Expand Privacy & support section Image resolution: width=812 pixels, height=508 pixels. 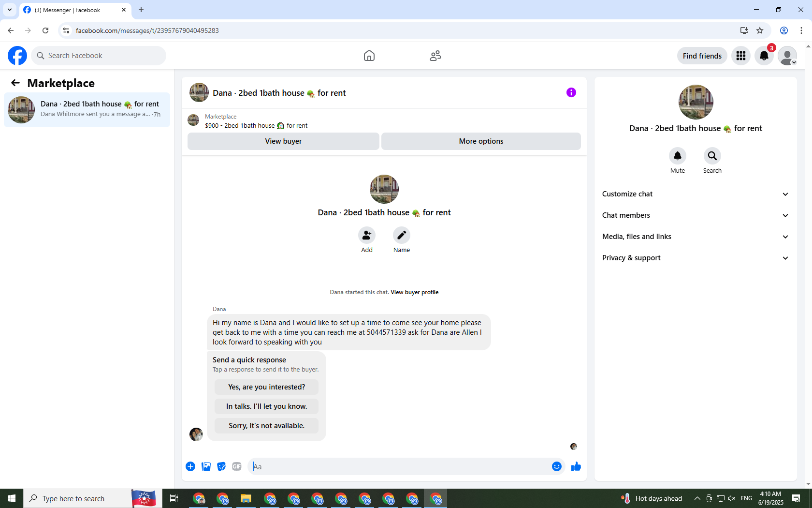tap(696, 258)
